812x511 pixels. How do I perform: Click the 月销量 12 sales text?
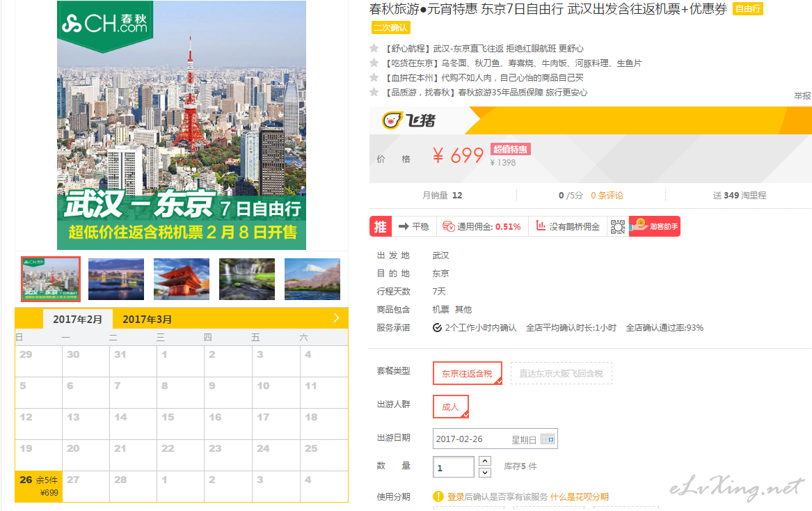point(443,196)
